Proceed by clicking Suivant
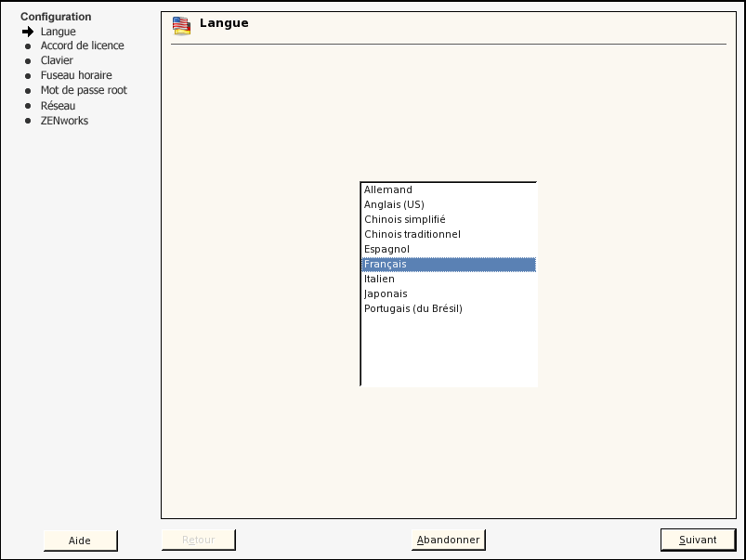 697,540
